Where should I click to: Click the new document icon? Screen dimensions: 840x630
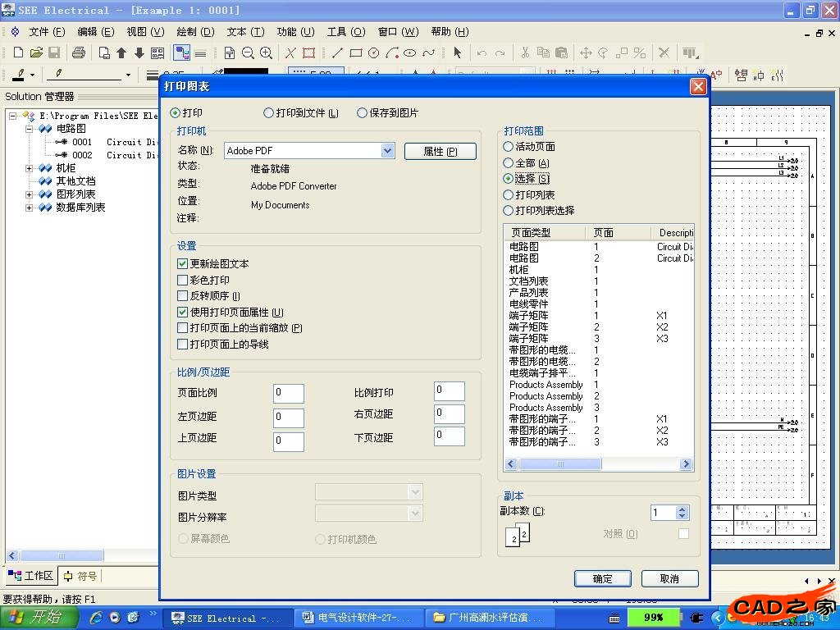(16, 52)
